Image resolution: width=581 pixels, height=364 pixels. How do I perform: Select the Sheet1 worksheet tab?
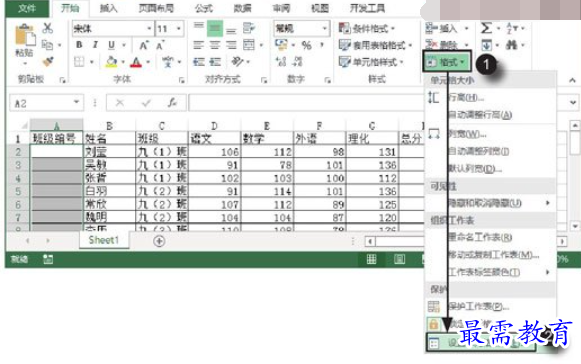point(104,240)
